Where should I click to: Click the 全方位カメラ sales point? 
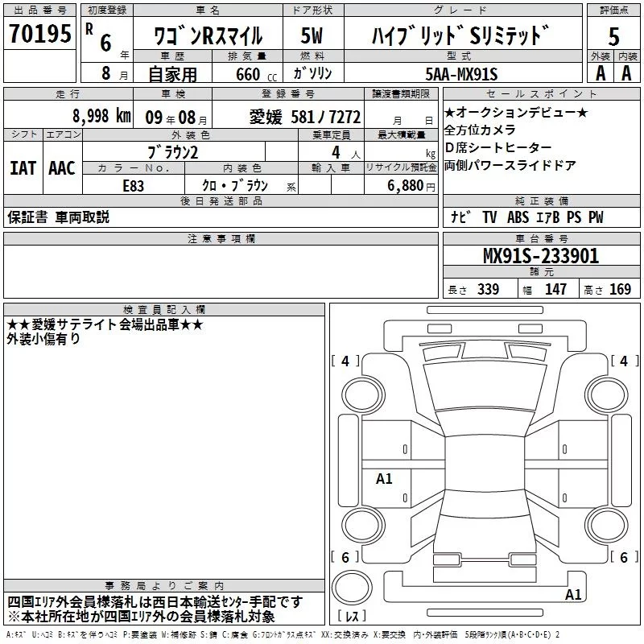(480, 130)
